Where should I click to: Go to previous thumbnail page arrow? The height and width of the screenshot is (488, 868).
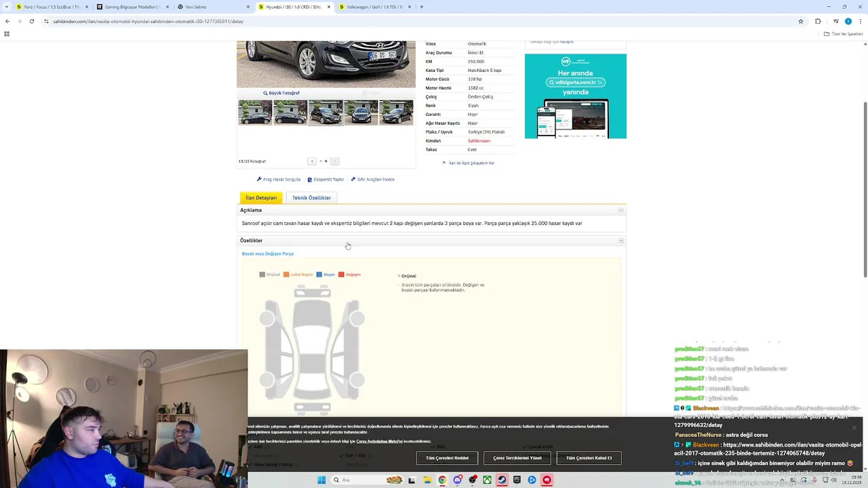click(x=312, y=161)
